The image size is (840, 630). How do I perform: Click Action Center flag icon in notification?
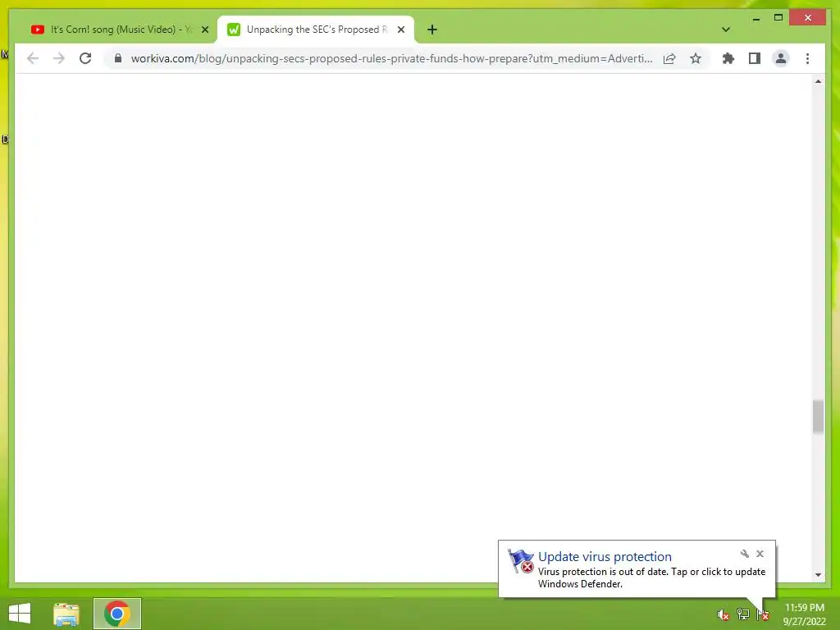[520, 561]
